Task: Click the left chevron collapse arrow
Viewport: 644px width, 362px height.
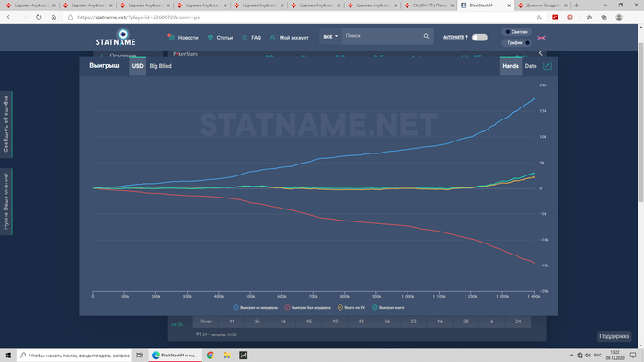Action: click(x=541, y=53)
